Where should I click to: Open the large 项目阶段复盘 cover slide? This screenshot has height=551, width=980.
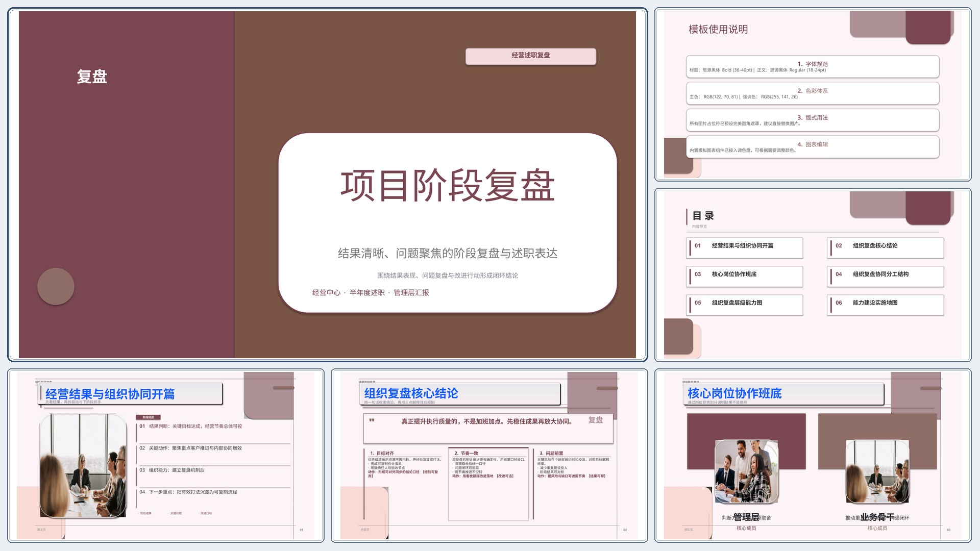327,185
